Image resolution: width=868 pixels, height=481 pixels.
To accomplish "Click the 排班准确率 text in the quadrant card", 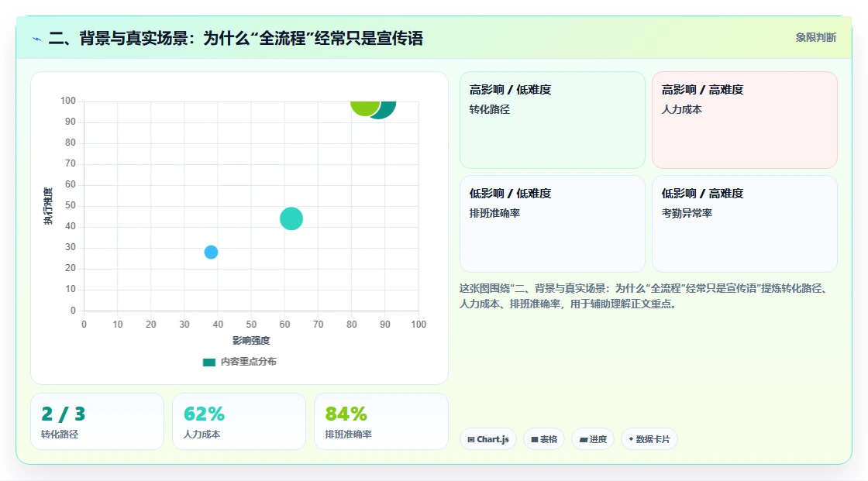I will click(494, 213).
